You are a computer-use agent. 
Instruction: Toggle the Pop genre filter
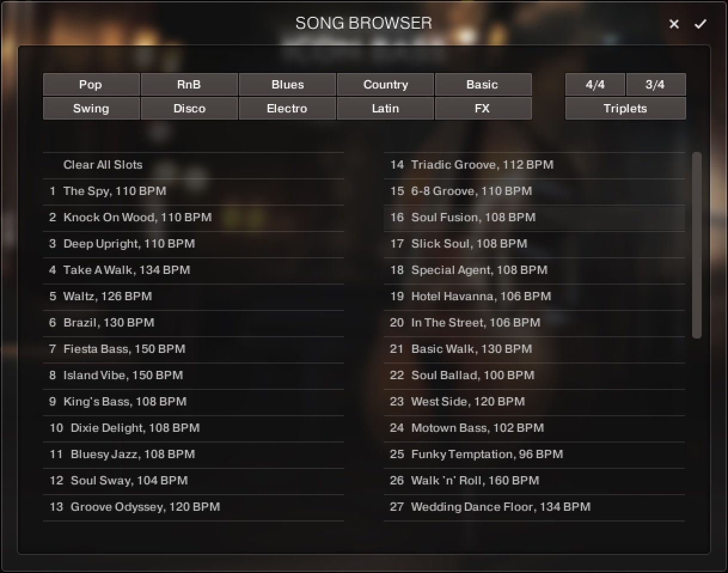pyautogui.click(x=91, y=84)
